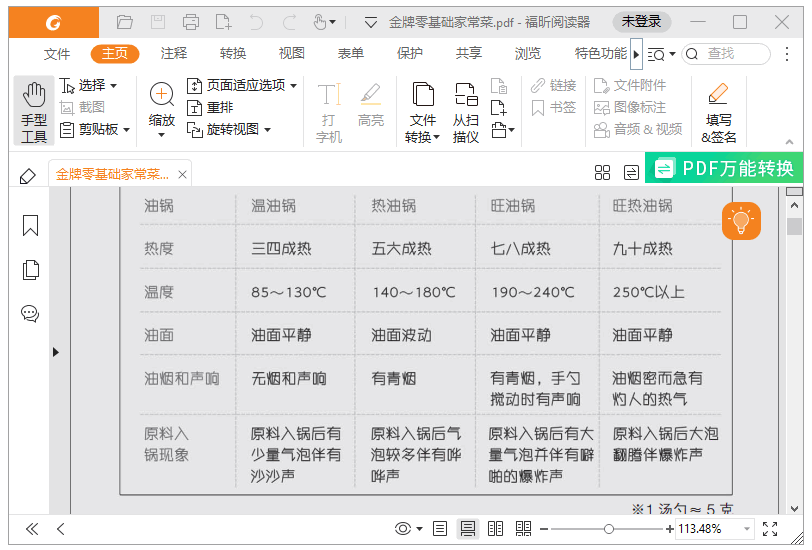
Task: Go to first page double-arrow button
Action: point(32,529)
